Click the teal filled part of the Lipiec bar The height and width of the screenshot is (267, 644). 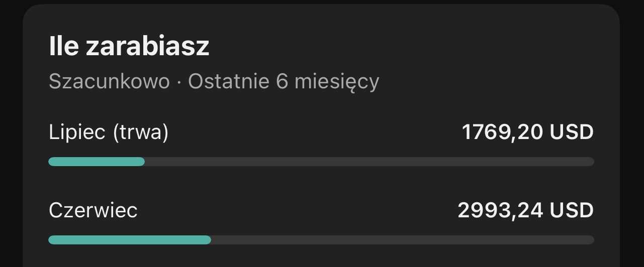97,162
